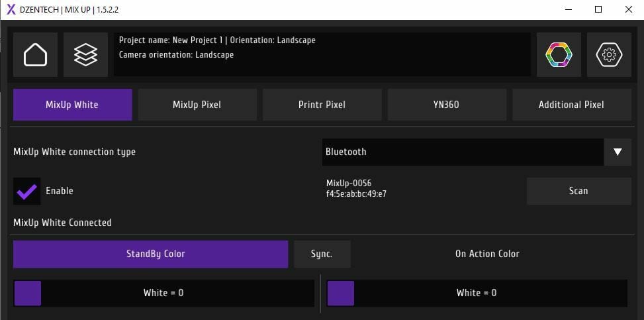The image size is (644, 320).
Task: Click the Scan button
Action: tap(578, 191)
